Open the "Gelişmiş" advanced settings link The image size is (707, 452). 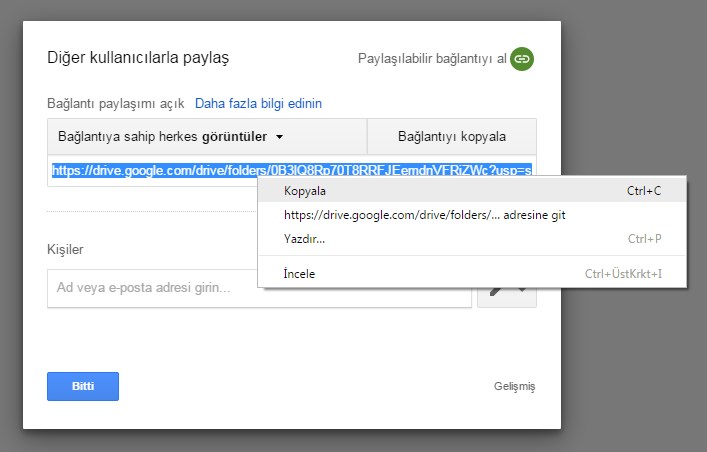click(x=515, y=386)
